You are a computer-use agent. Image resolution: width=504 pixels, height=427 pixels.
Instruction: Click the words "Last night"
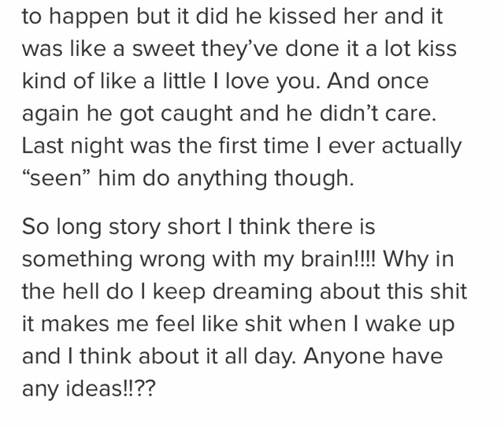[x=72, y=147]
